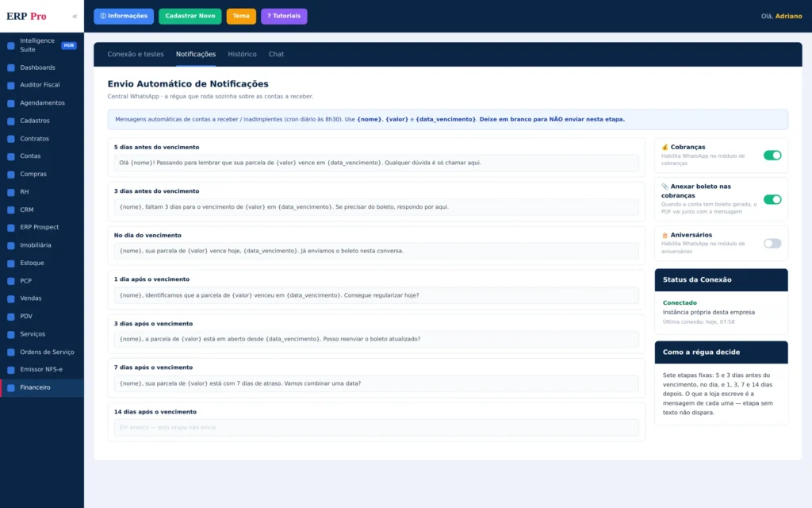Click the Informações button
Image resolution: width=812 pixels, height=508 pixels.
coord(123,16)
